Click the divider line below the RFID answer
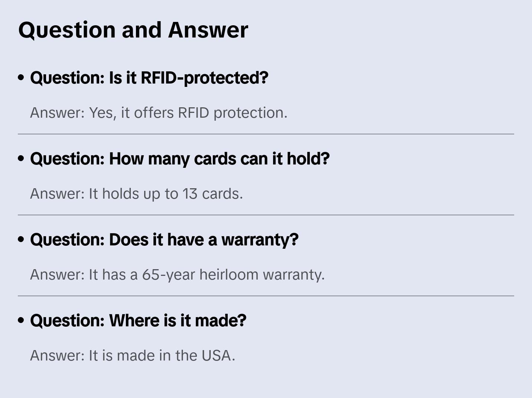Screen dimensions: 532x398 (266, 134)
